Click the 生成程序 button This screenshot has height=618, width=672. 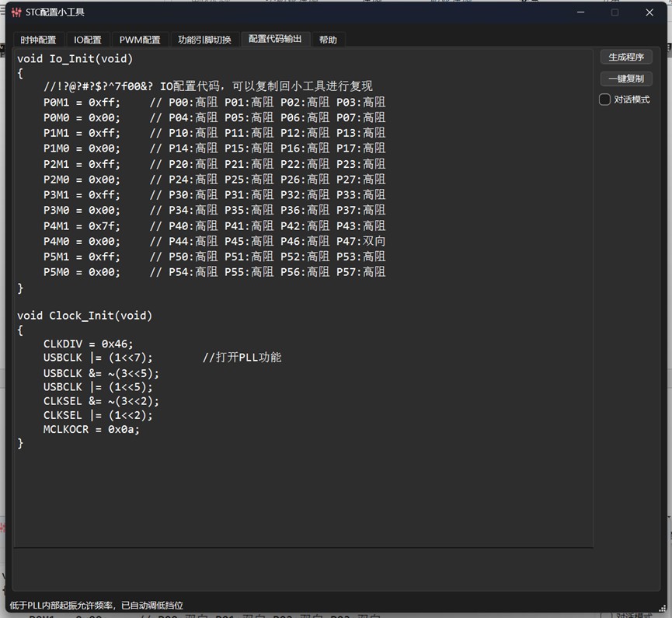tap(626, 57)
